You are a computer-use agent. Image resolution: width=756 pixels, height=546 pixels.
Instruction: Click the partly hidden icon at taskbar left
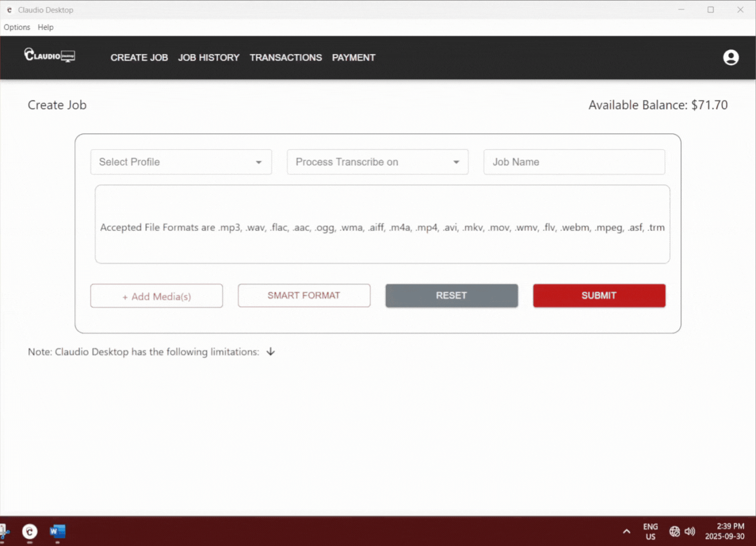coord(4,531)
